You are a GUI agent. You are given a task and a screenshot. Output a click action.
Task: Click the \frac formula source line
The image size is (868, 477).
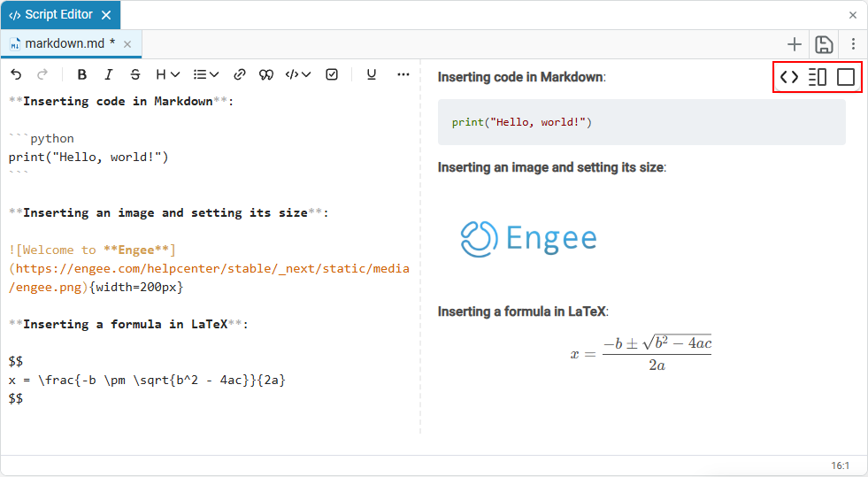147,381
